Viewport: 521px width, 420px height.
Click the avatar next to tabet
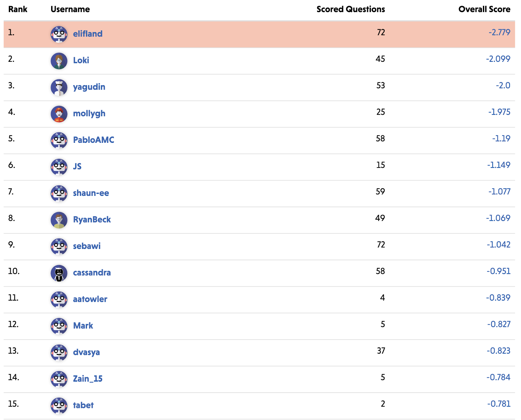[x=59, y=406]
